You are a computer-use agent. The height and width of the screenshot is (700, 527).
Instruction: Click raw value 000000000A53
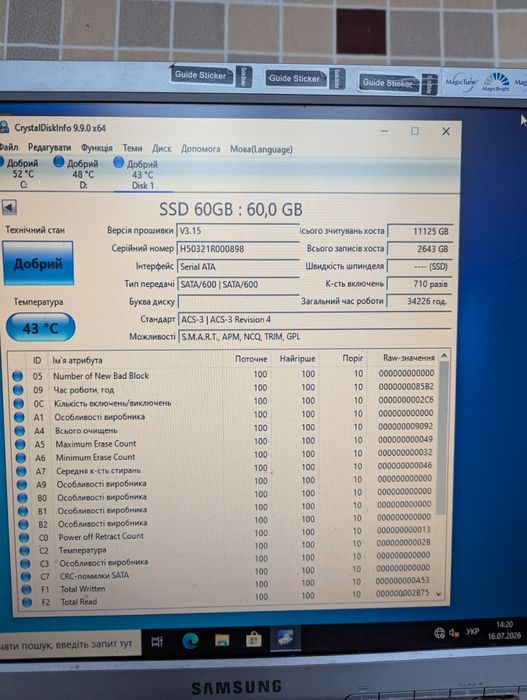(402, 580)
